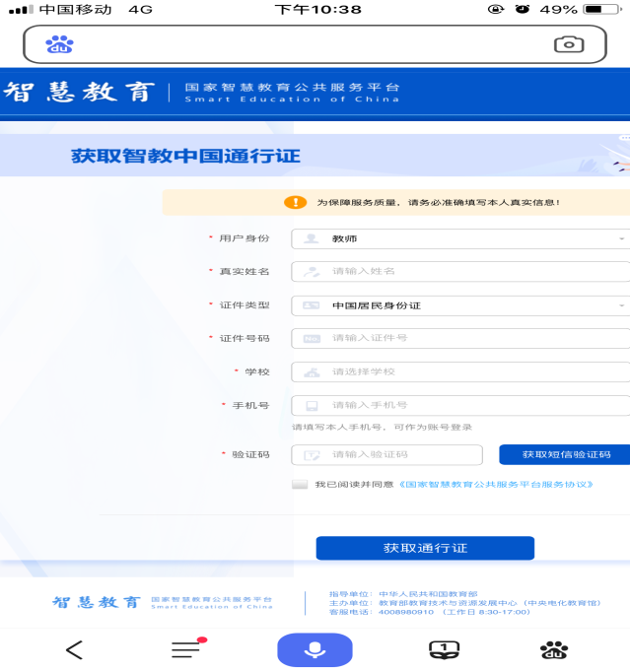The height and width of the screenshot is (672, 630).
Task: Click the phone icon in 手机号 field
Action: (312, 405)
